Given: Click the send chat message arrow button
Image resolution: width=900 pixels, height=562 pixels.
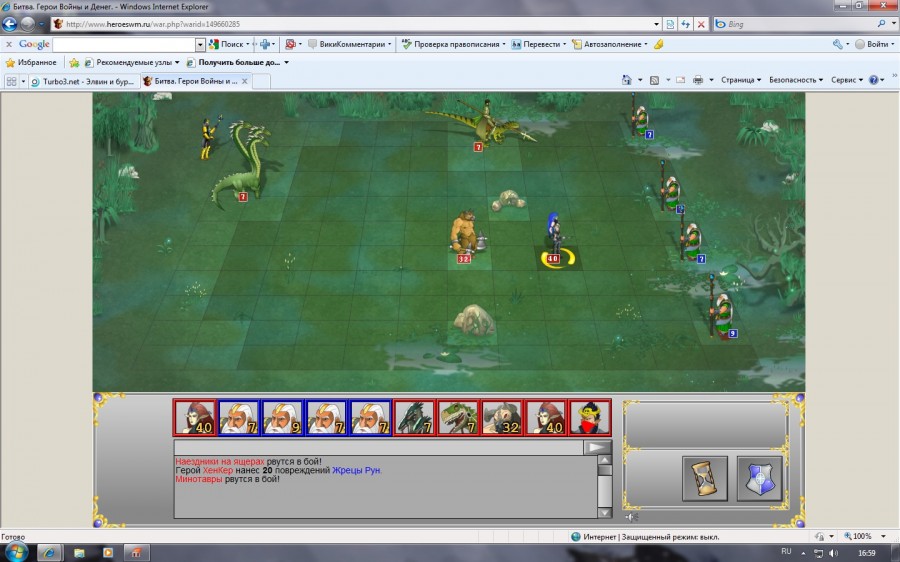Looking at the screenshot, I should coord(597,447).
